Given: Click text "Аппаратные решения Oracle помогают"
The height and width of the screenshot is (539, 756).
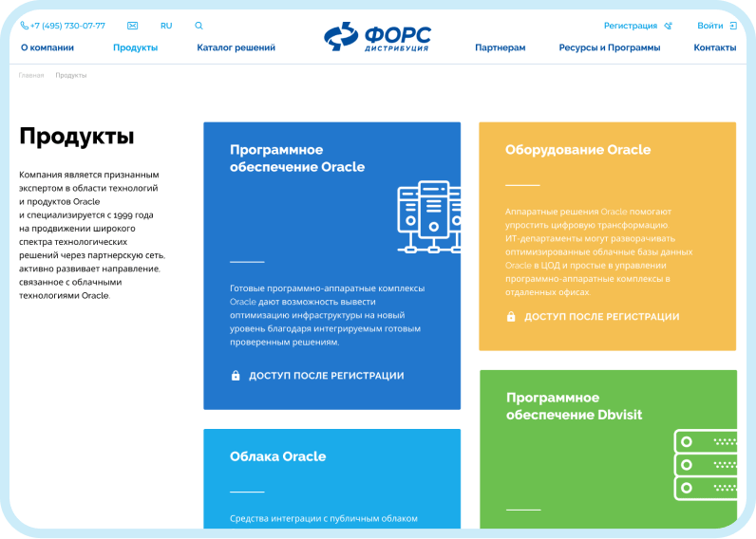Looking at the screenshot, I should pyautogui.click(x=588, y=212).
